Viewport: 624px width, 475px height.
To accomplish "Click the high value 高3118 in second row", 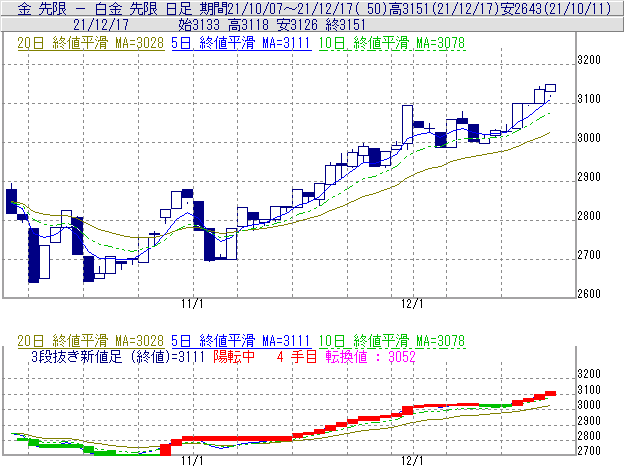I will pyautogui.click(x=249, y=25).
